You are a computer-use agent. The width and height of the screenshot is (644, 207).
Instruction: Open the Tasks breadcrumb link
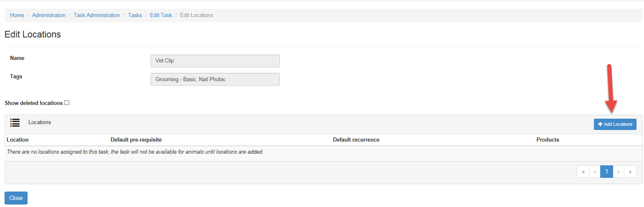[x=135, y=15]
